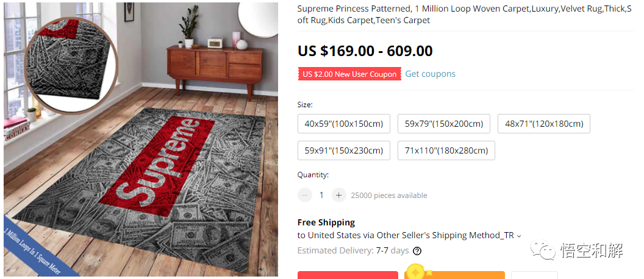Select size 40x59"(100x150cm)
The image size is (644, 279).
tap(343, 124)
